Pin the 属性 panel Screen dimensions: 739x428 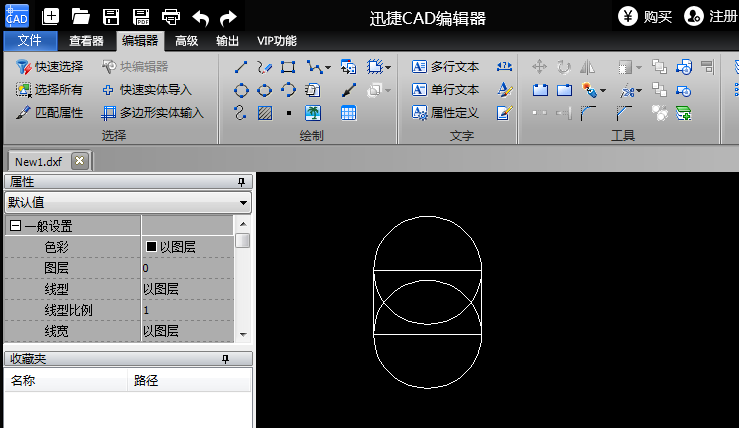pyautogui.click(x=240, y=182)
